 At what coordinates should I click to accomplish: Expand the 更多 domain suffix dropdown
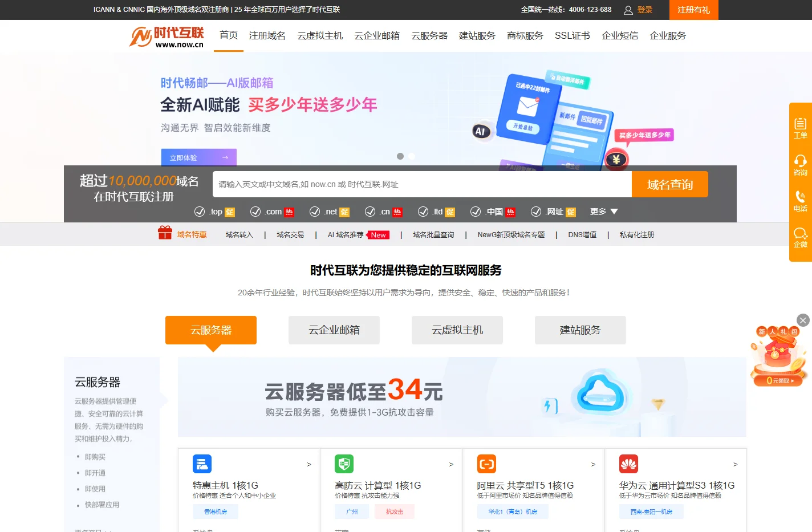604,212
